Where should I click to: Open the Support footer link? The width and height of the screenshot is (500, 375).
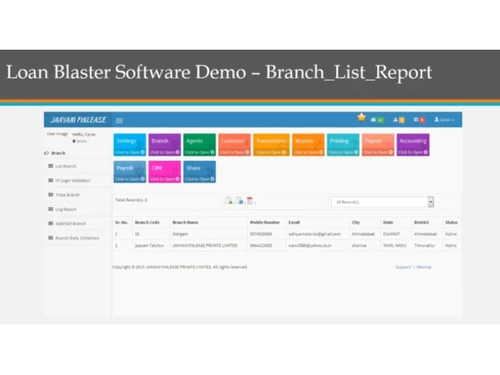pyautogui.click(x=403, y=267)
